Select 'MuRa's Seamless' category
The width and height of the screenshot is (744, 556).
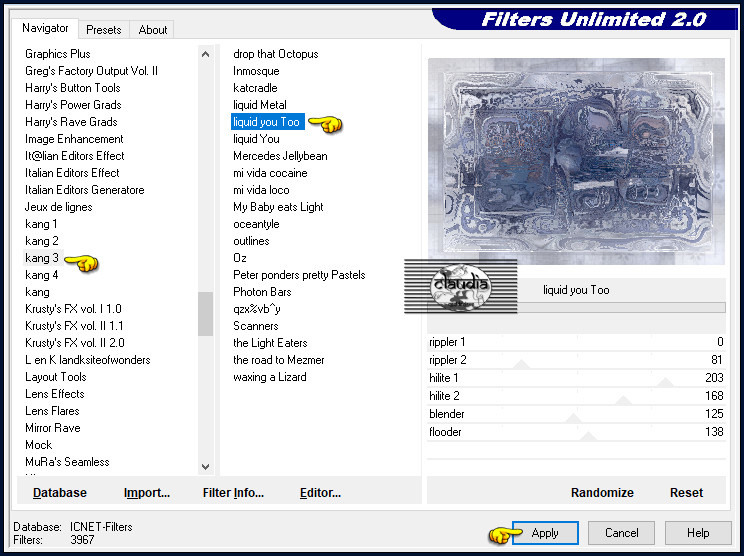pyautogui.click(x=67, y=462)
